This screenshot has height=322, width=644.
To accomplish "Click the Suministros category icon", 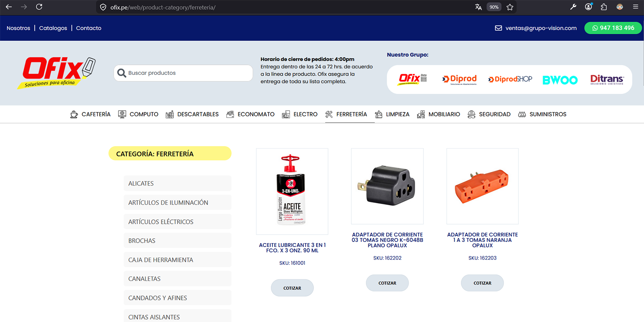I will tap(522, 114).
